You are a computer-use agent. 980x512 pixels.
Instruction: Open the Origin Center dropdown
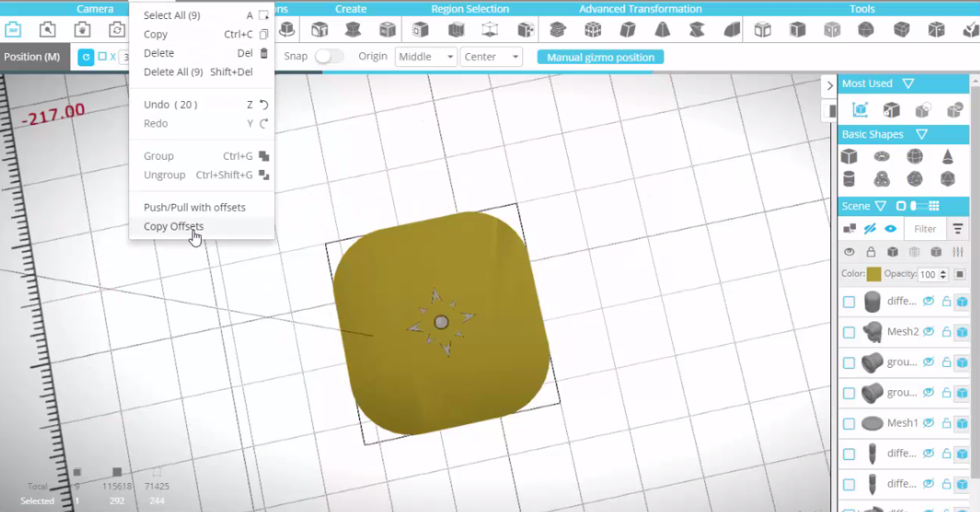click(492, 57)
